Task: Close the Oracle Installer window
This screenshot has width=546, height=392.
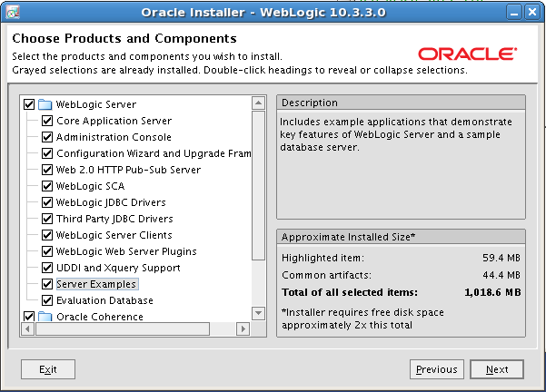Action: tap(532, 13)
